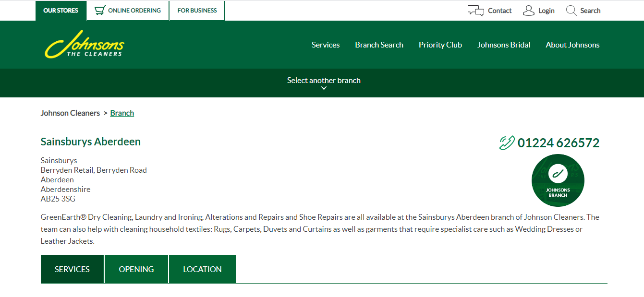Image resolution: width=644 pixels, height=297 pixels.
Task: Select the OPENING tab
Action: click(136, 269)
